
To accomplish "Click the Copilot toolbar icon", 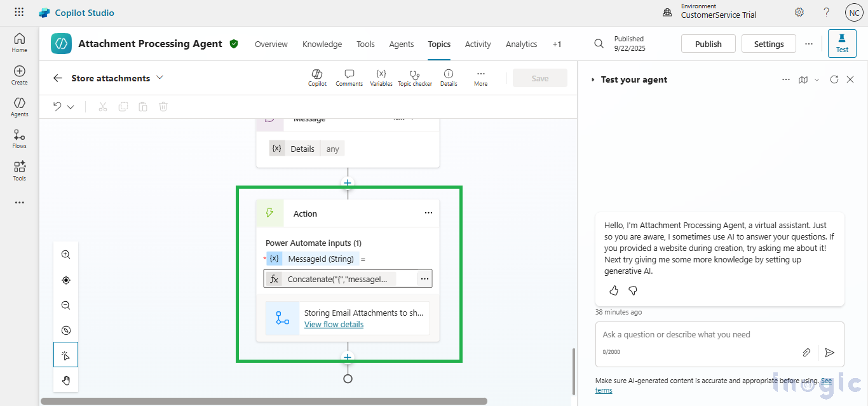I will 317,78.
